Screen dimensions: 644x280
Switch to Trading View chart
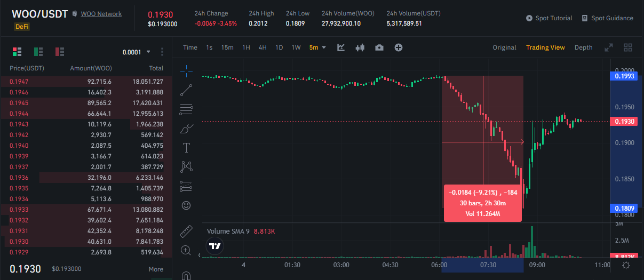click(545, 47)
